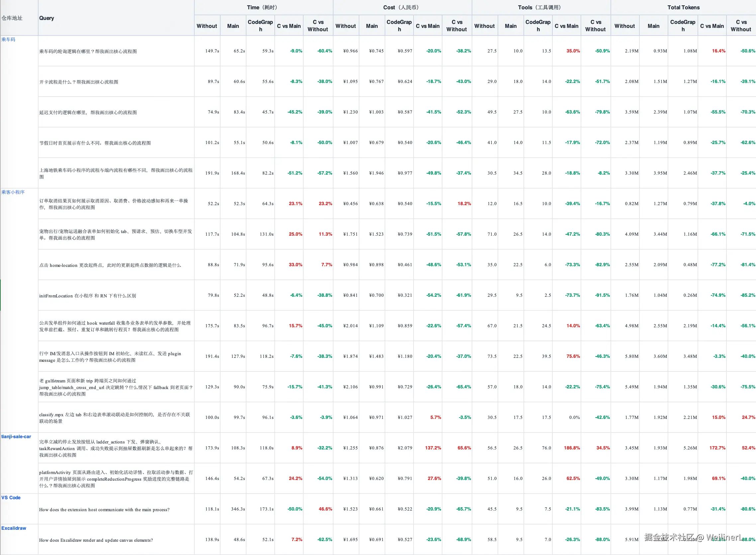Click the ¥0.966 cost cell
Image resolution: width=756 pixels, height=555 pixels.
coord(351,51)
